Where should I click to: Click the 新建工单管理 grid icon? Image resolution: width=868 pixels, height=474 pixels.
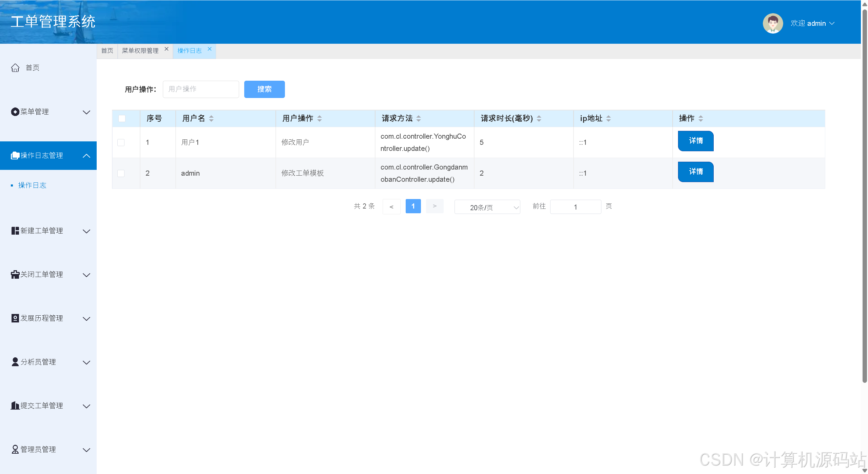pyautogui.click(x=15, y=231)
